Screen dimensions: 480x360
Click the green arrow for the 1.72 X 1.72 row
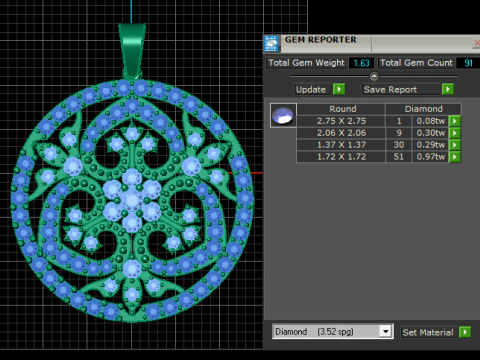point(455,157)
